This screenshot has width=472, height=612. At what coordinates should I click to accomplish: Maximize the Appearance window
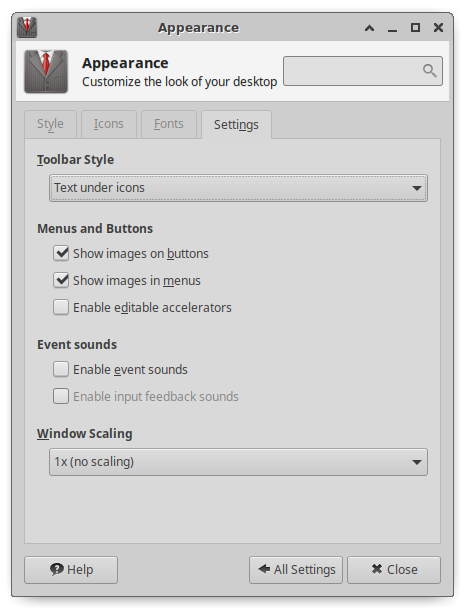point(415,28)
